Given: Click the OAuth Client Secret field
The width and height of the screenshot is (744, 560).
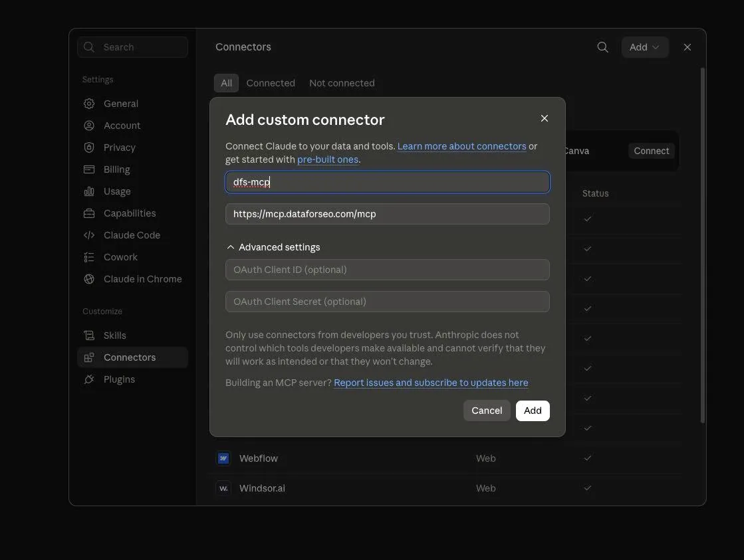Looking at the screenshot, I should (387, 302).
